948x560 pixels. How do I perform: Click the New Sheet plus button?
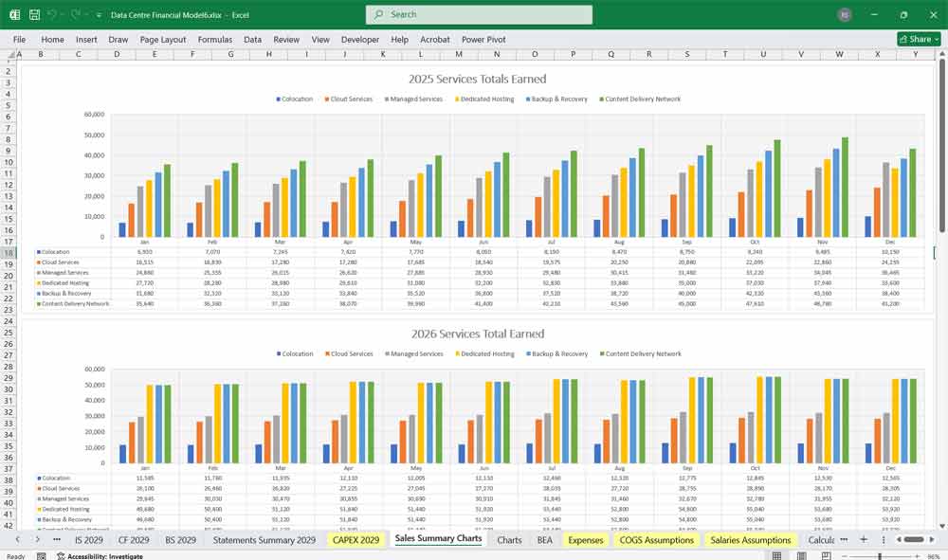pyautogui.click(x=866, y=539)
